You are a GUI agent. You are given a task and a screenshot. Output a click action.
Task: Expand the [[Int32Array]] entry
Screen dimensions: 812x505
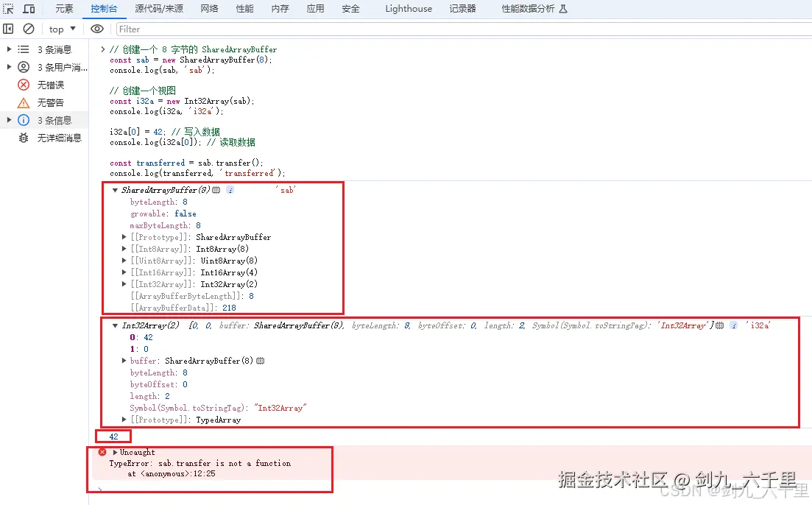pyautogui.click(x=124, y=284)
